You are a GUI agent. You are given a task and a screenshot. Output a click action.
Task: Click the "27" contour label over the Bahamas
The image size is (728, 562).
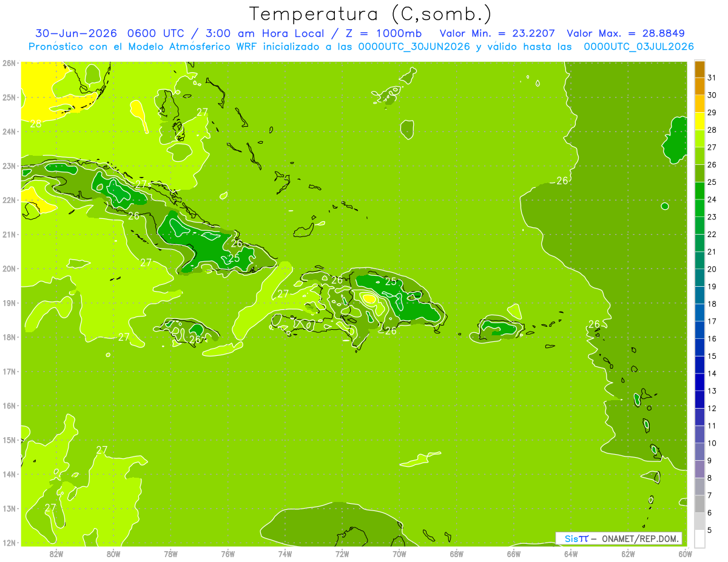click(202, 112)
